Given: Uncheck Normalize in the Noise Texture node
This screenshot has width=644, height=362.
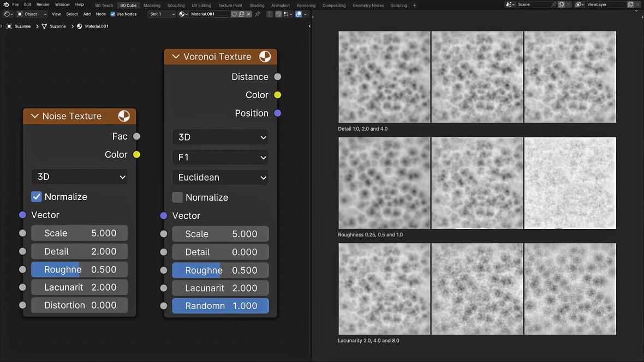Looking at the screenshot, I should point(37,197).
